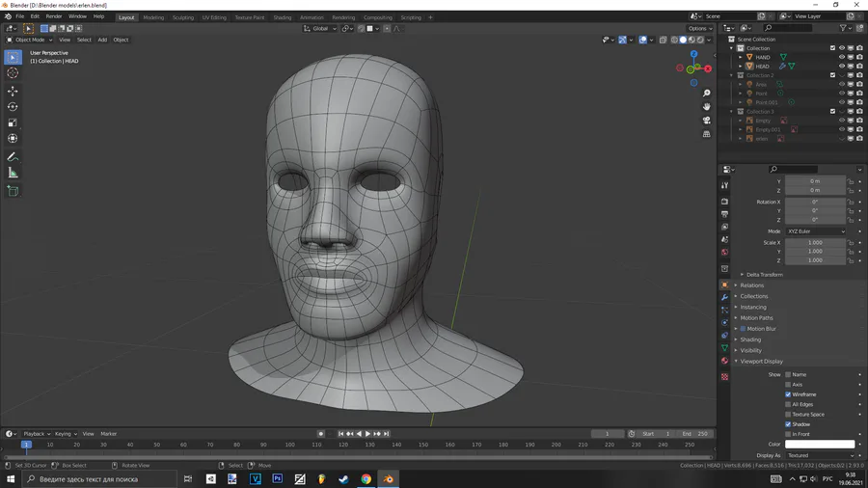Image resolution: width=868 pixels, height=488 pixels.
Task: Switch to the Sculpting workspace tab
Action: click(x=182, y=17)
